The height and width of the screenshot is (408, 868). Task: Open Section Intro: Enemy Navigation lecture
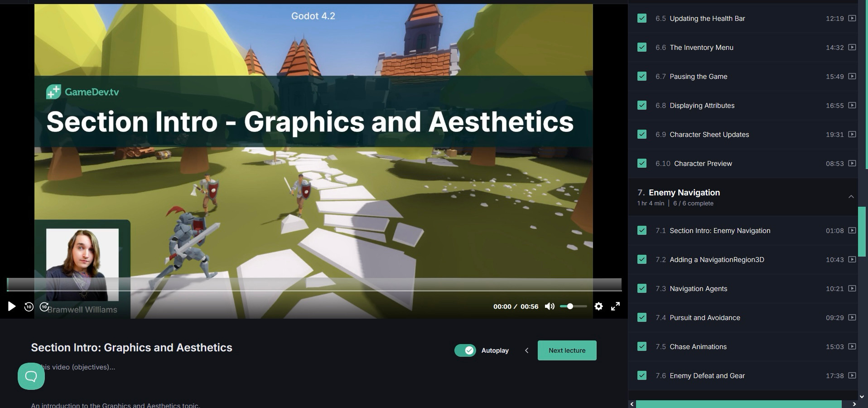[720, 231]
